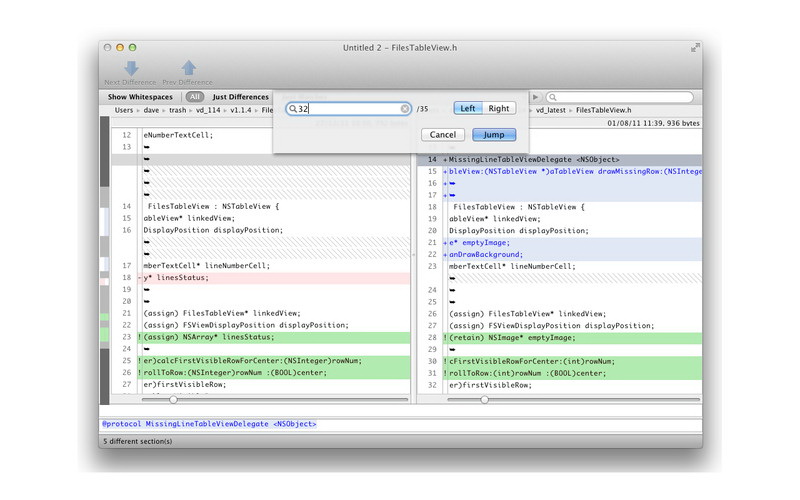Click the Prev Difference arrow icon
This screenshot has height=500, width=800.
(x=187, y=67)
